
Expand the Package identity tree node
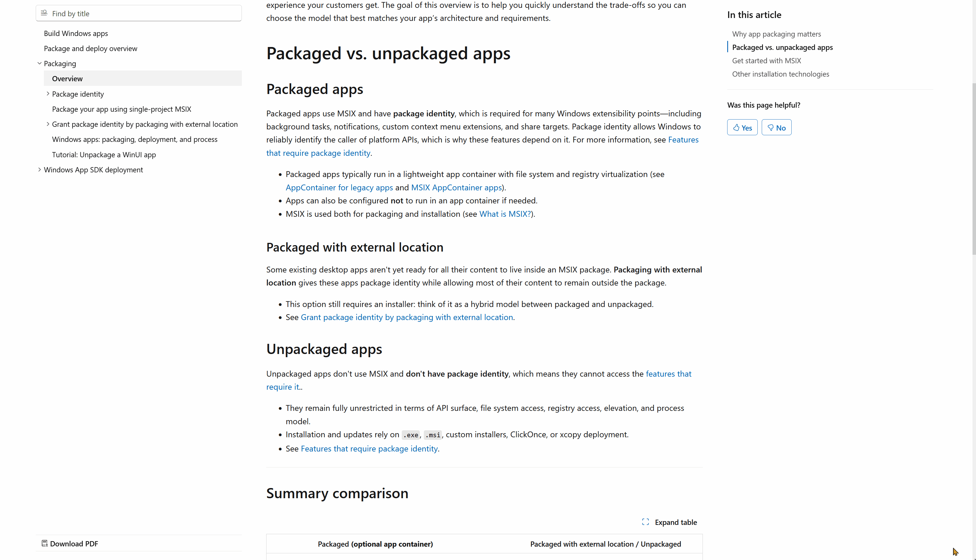[x=48, y=94]
